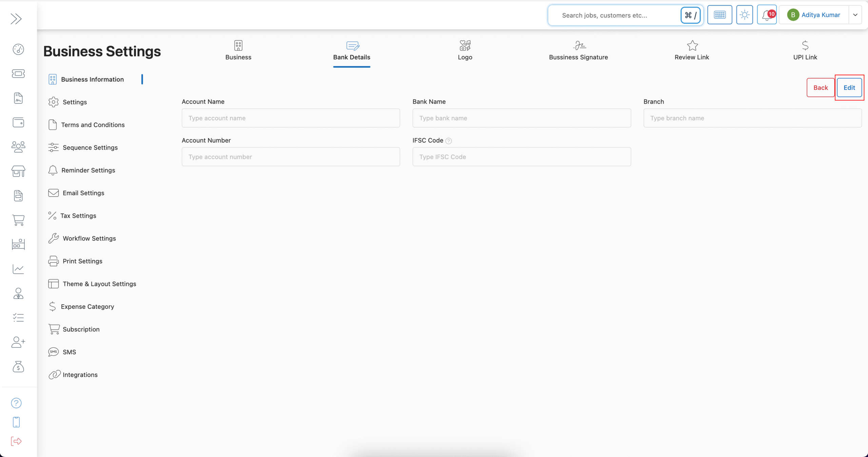Open the help question mark icon
The height and width of the screenshot is (457, 868).
tap(16, 403)
